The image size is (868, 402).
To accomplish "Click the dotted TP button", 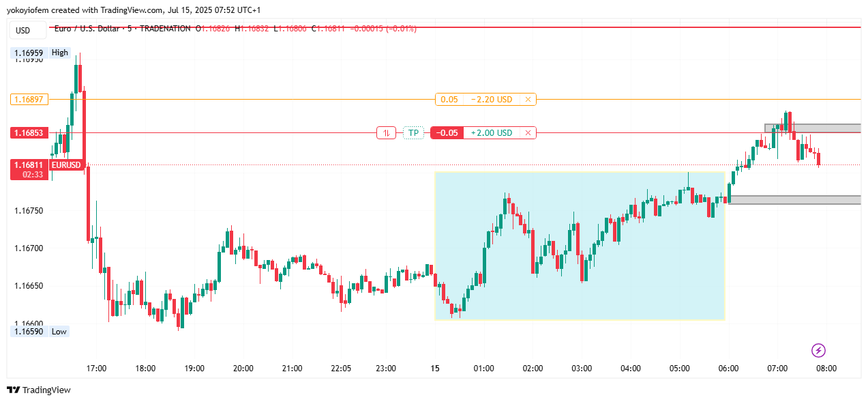I will tap(413, 133).
